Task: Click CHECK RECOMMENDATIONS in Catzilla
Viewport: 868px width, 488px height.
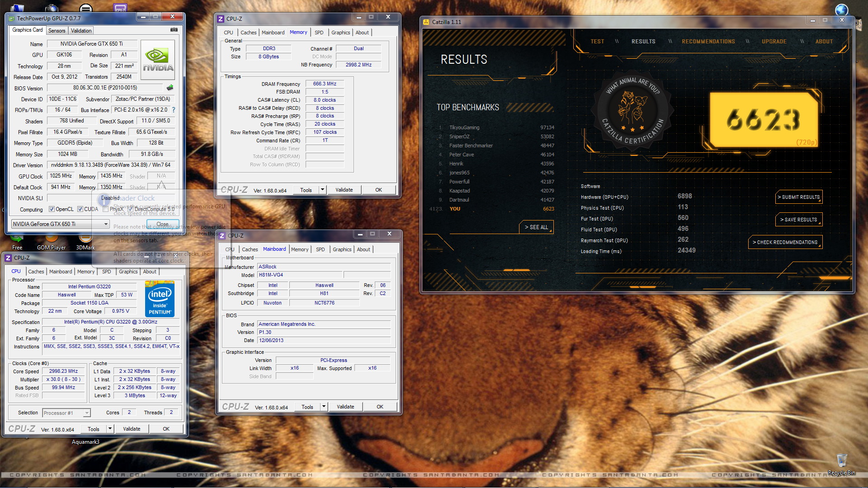Action: 785,242
